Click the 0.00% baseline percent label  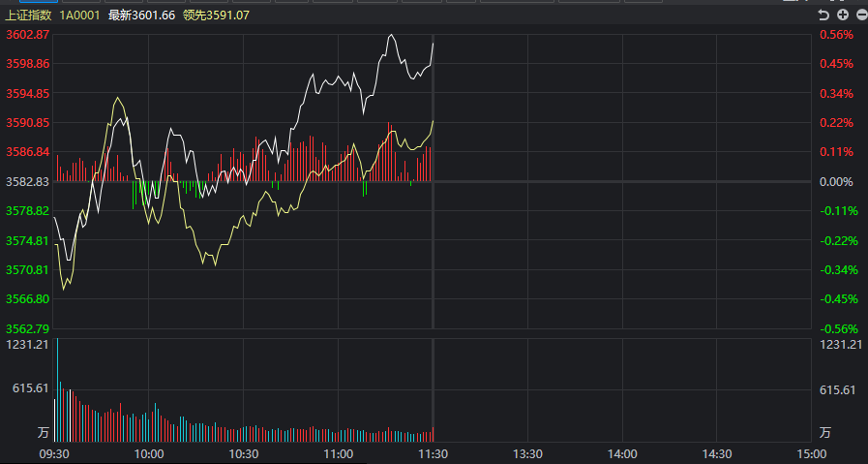point(836,182)
